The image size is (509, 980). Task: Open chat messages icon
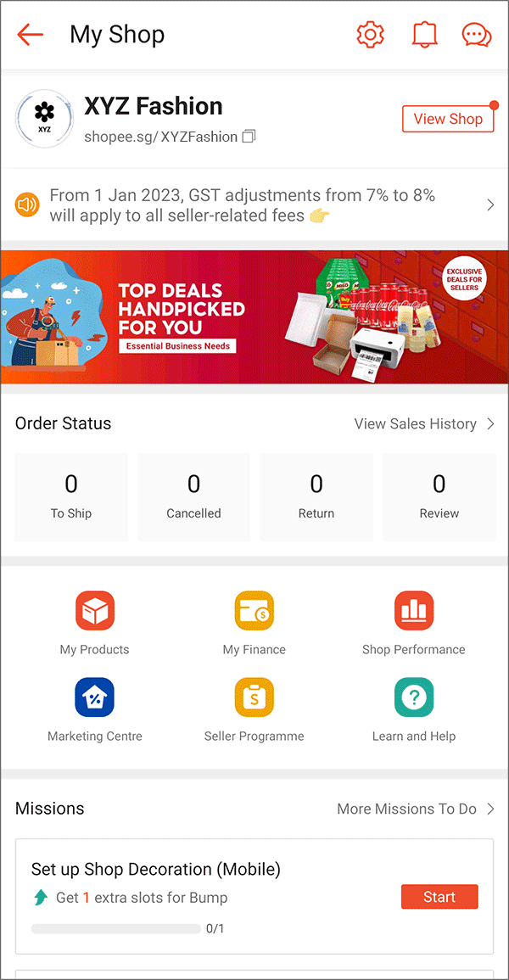click(477, 35)
